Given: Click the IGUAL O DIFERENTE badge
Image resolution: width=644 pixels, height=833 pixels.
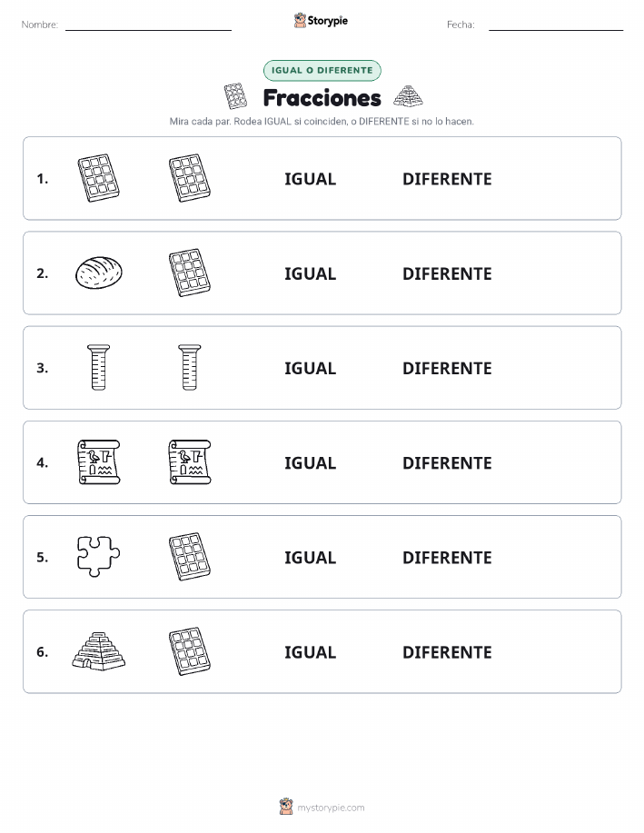Looking at the screenshot, I should click(x=322, y=70).
